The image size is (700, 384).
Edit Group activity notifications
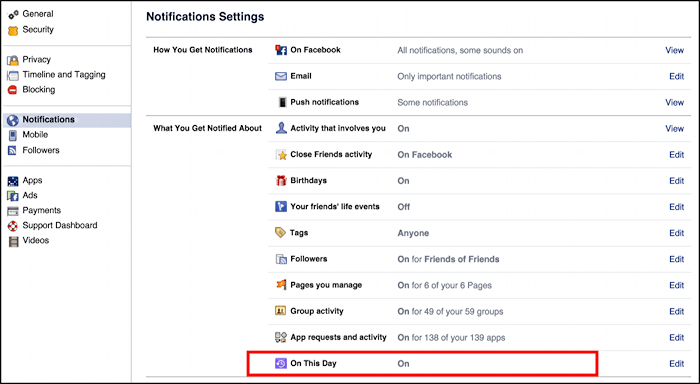tap(676, 311)
